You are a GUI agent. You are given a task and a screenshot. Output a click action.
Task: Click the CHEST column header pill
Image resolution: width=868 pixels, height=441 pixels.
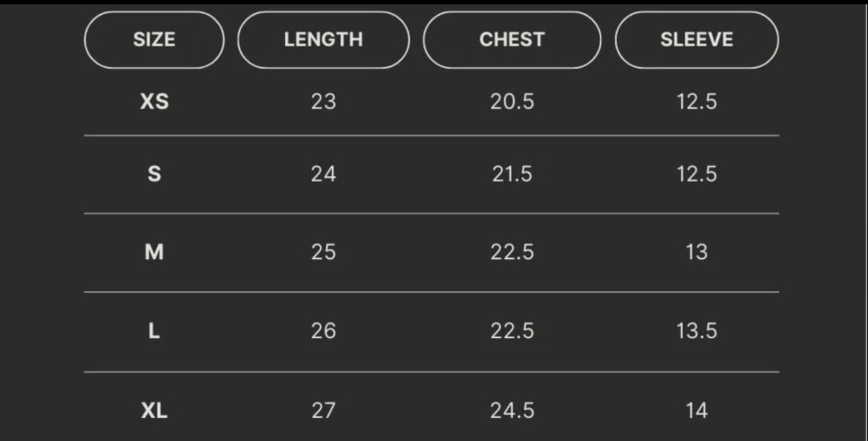pyautogui.click(x=512, y=40)
